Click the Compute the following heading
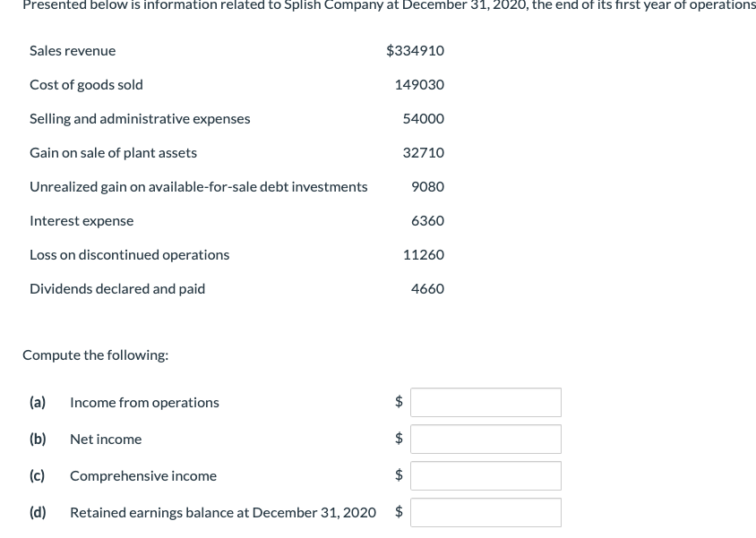 tap(95, 354)
